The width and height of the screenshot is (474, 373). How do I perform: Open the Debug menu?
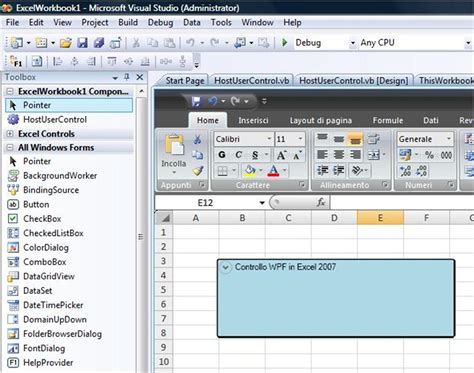tap(160, 22)
